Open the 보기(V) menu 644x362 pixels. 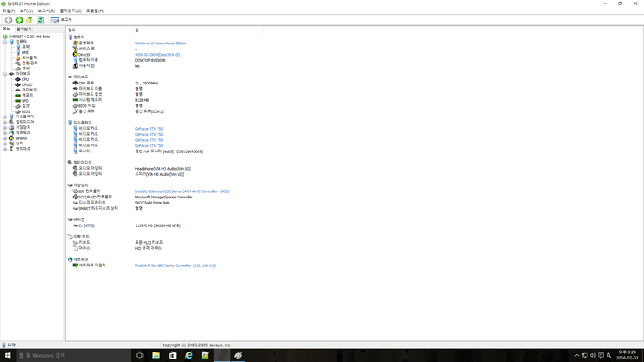click(x=26, y=10)
